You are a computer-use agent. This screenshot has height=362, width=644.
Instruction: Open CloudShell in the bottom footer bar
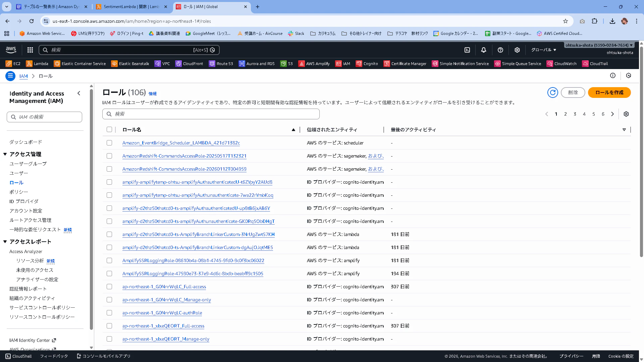[x=19, y=356]
